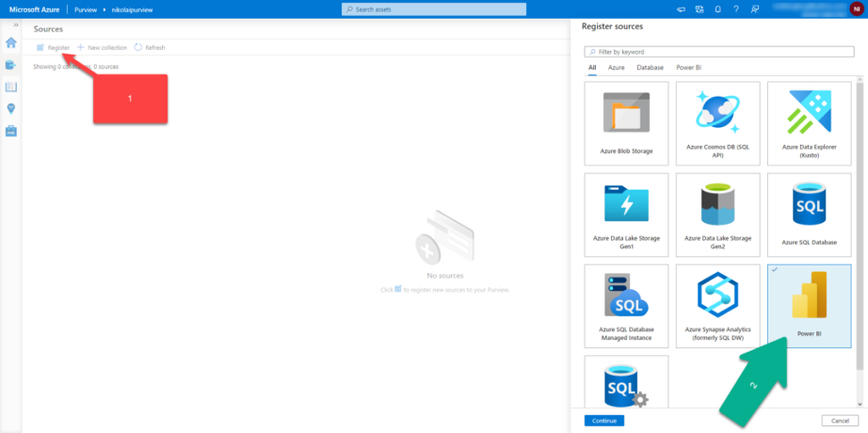The height and width of the screenshot is (433, 868).
Task: Select the Azure Data Explorer (Kusto) tile
Action: [x=810, y=123]
